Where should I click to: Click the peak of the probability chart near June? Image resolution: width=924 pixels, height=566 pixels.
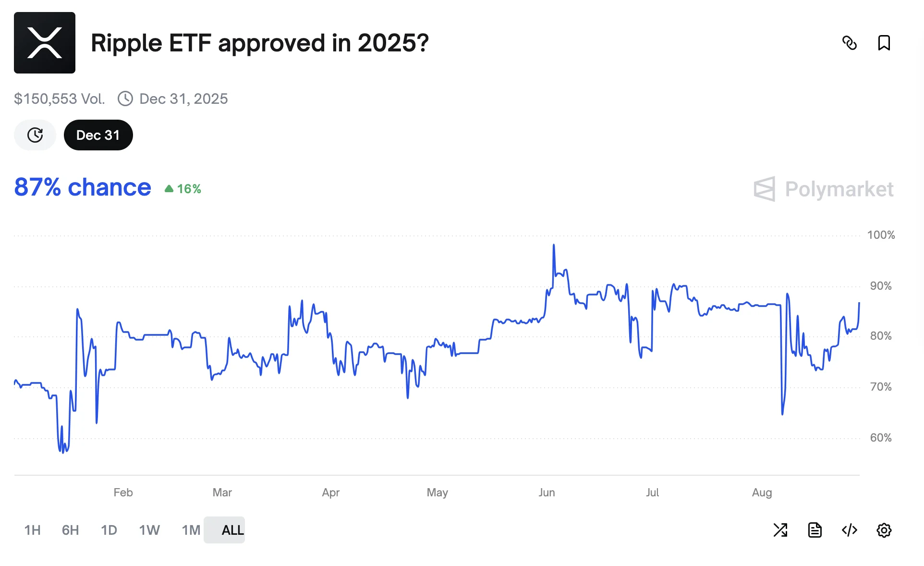tap(554, 245)
